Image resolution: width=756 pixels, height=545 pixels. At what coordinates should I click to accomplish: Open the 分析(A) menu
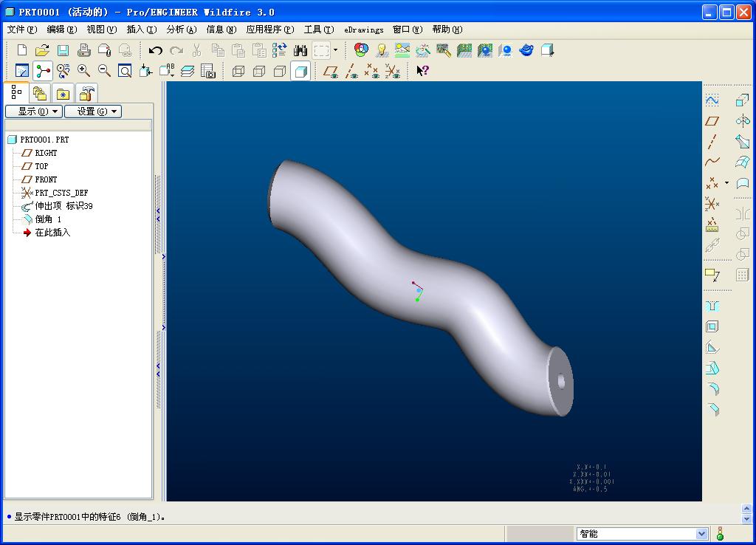pyautogui.click(x=182, y=30)
